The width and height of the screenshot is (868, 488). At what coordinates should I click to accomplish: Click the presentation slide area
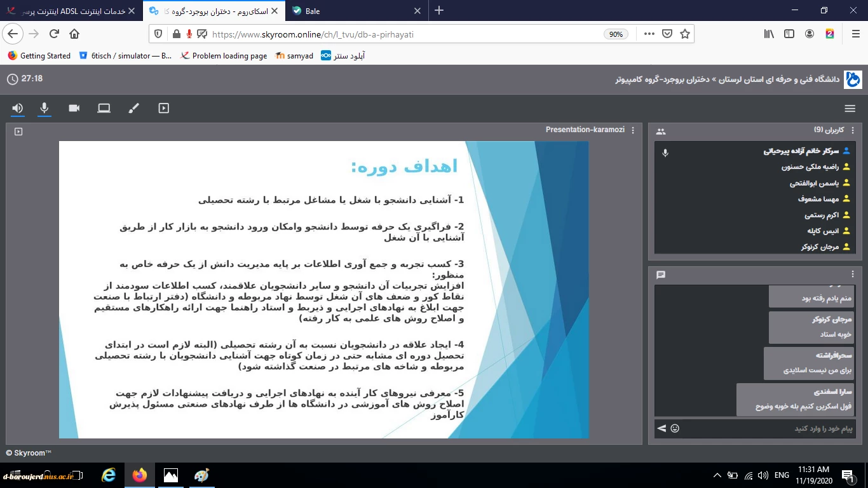323,290
